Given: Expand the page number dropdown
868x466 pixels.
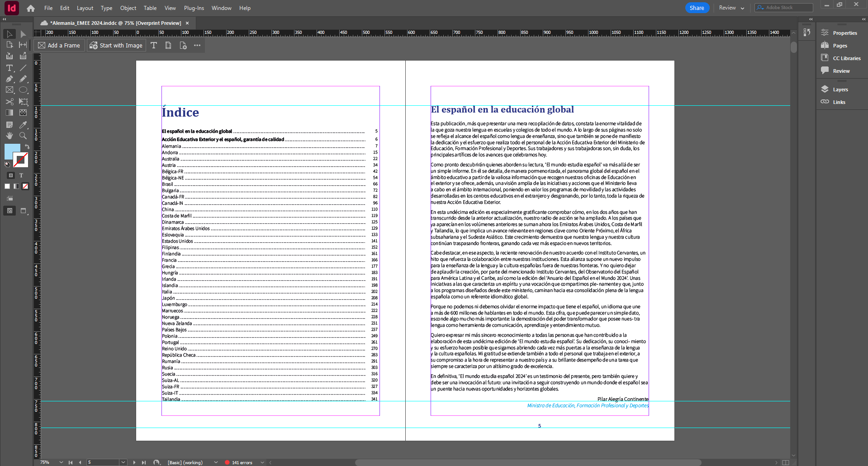Looking at the screenshot, I should coord(123,462).
